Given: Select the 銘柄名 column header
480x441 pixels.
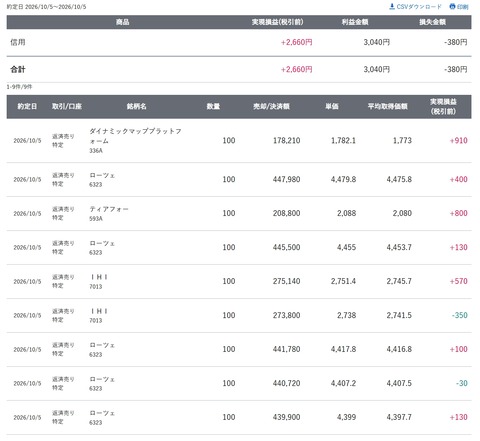Looking at the screenshot, I should tap(136, 106).
